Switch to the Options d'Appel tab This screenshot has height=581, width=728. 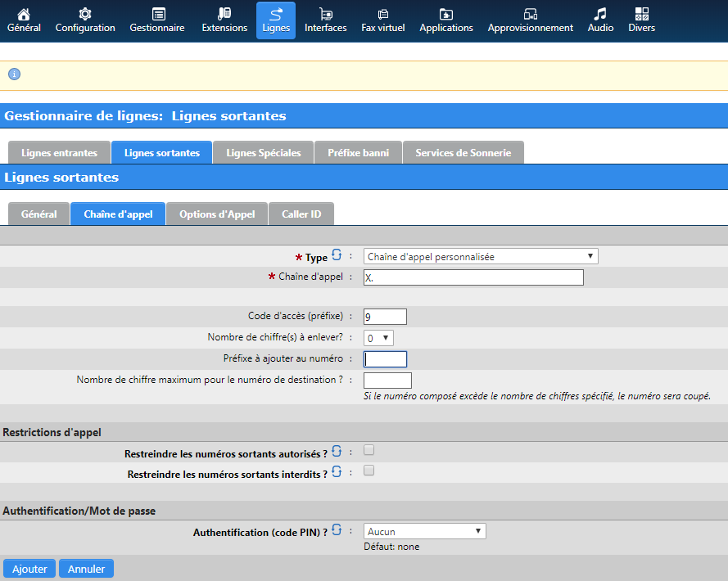click(x=217, y=214)
